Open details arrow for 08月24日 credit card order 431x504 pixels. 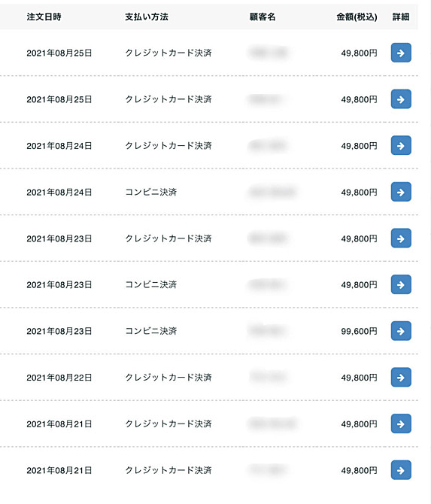coord(401,145)
